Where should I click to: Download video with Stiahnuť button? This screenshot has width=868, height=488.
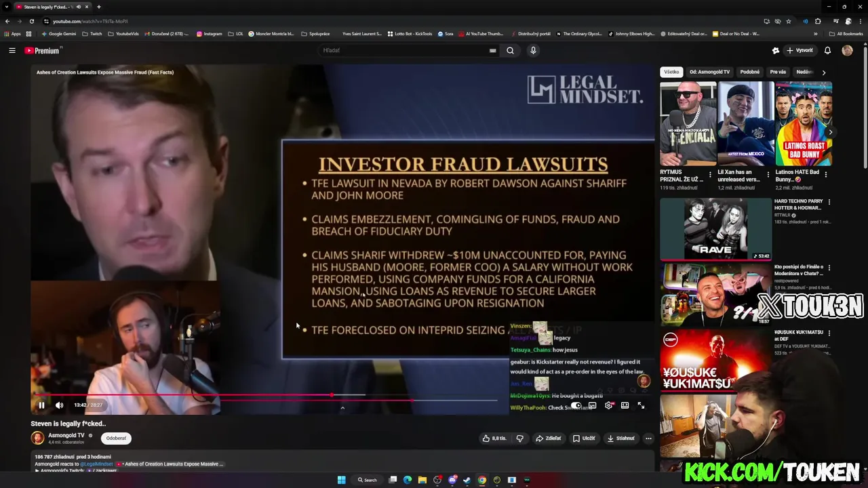[620, 439]
